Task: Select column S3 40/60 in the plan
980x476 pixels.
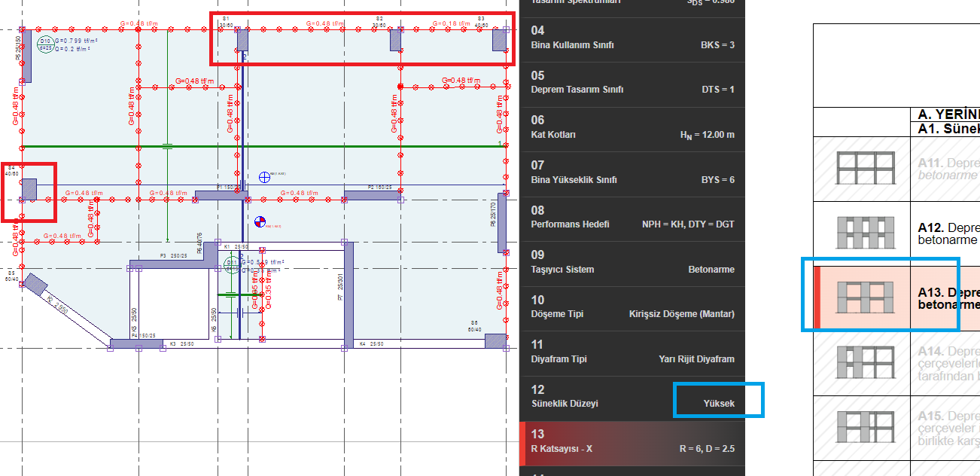Action: [x=500, y=40]
